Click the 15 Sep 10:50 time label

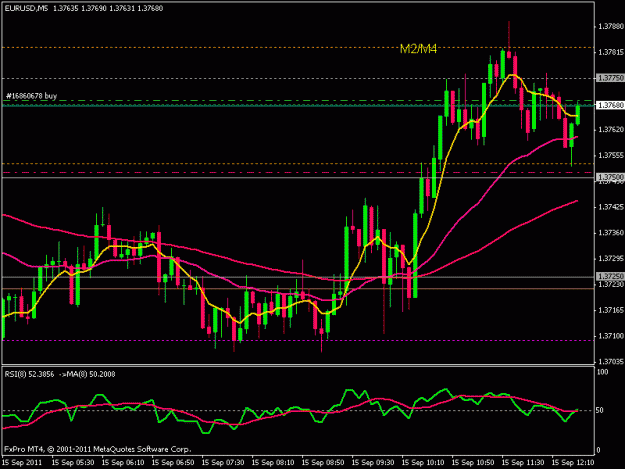coord(473,463)
